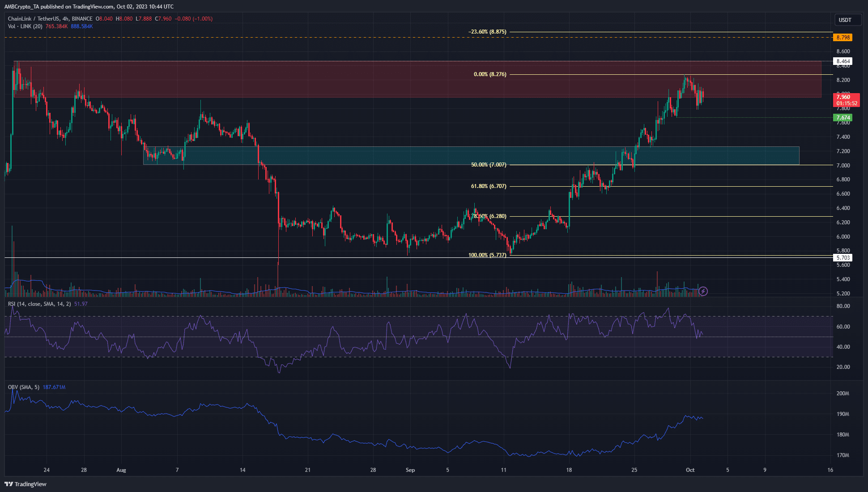Click the green 7.674 price label
The width and height of the screenshot is (868, 492).
point(843,118)
